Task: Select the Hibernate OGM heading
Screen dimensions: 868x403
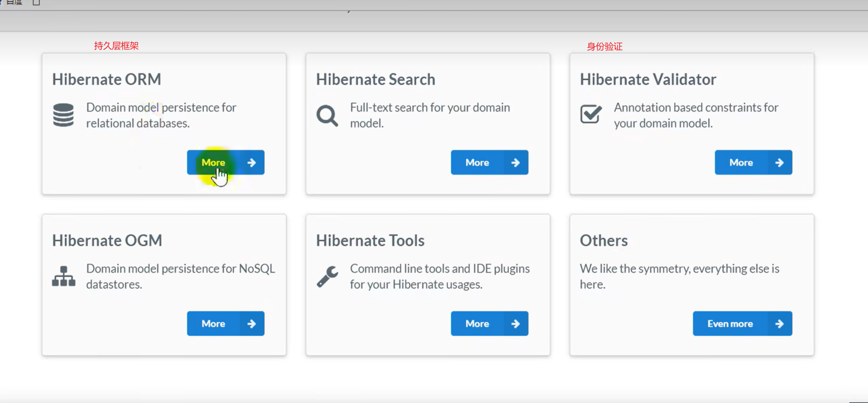Action: [x=107, y=240]
